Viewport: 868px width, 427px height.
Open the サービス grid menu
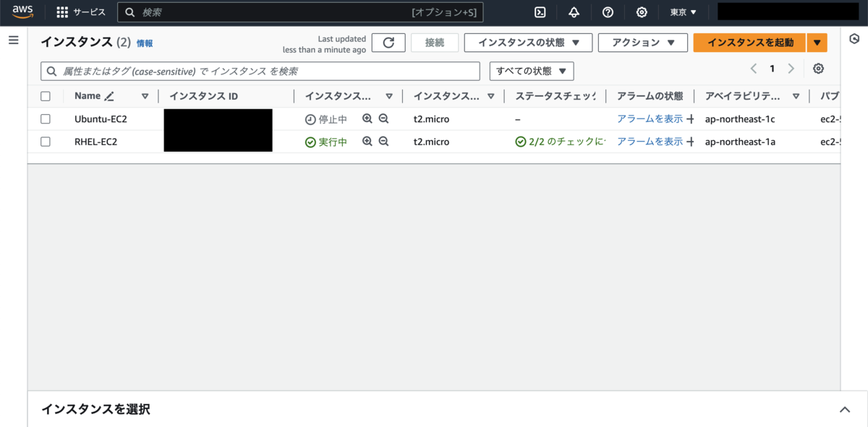click(x=81, y=12)
